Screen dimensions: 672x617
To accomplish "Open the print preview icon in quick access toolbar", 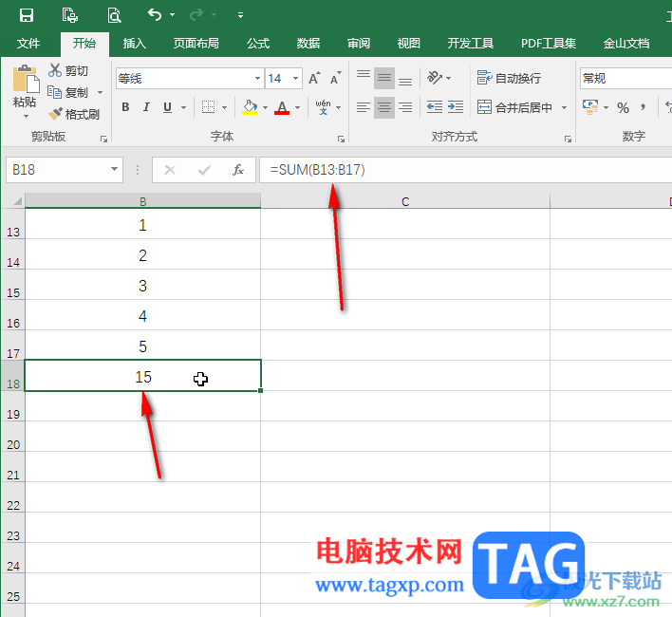I will click(114, 15).
